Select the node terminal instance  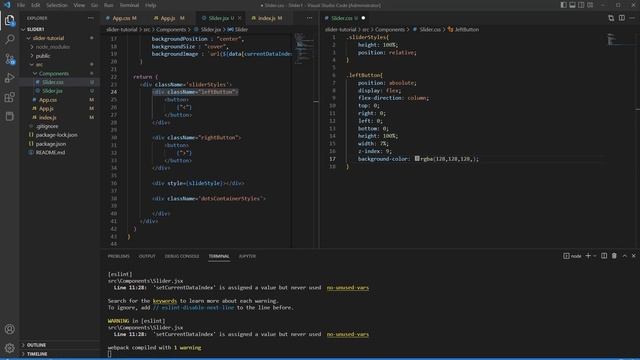point(572,256)
